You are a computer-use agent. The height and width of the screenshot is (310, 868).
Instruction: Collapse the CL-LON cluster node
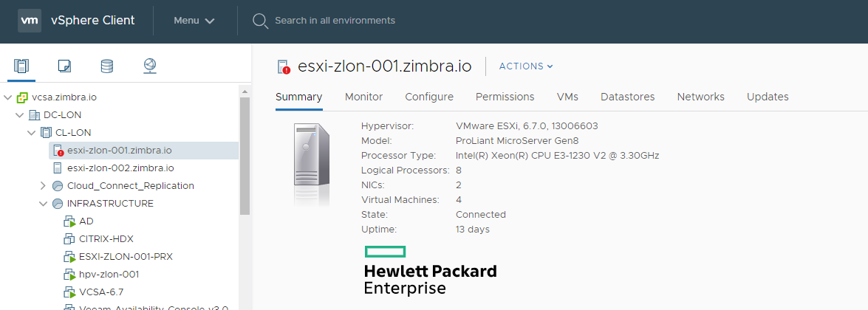pos(32,133)
